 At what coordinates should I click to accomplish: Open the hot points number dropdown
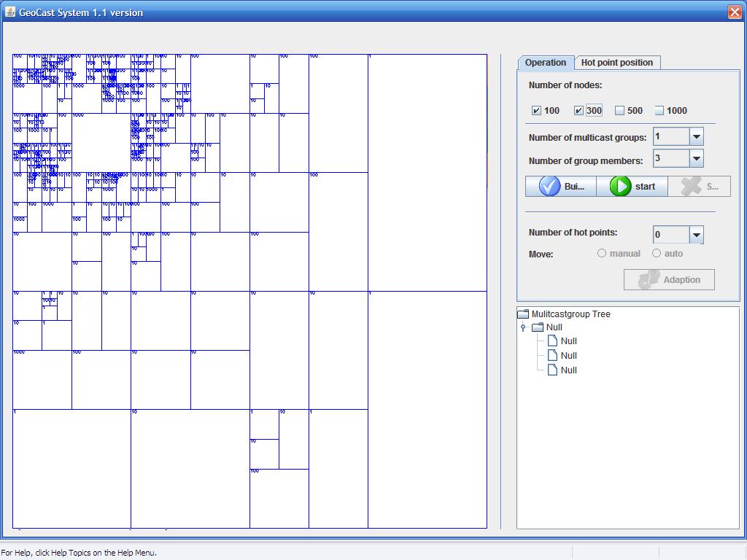coord(697,235)
